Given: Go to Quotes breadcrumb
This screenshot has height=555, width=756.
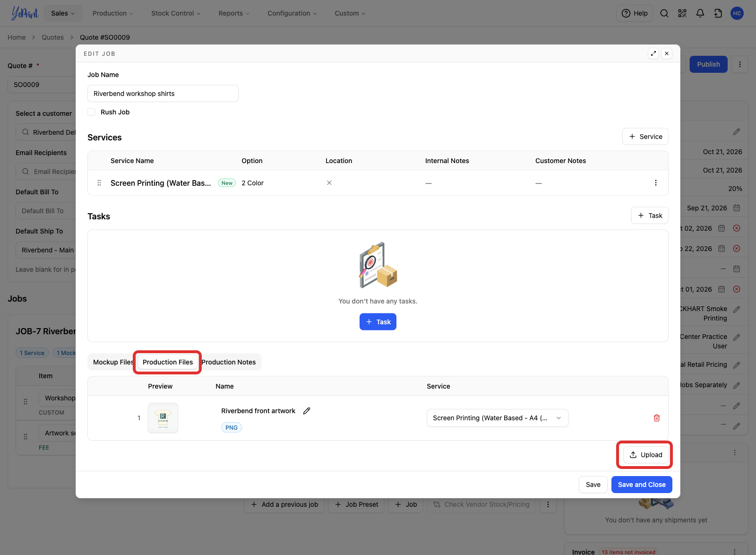Looking at the screenshot, I should coord(52,37).
